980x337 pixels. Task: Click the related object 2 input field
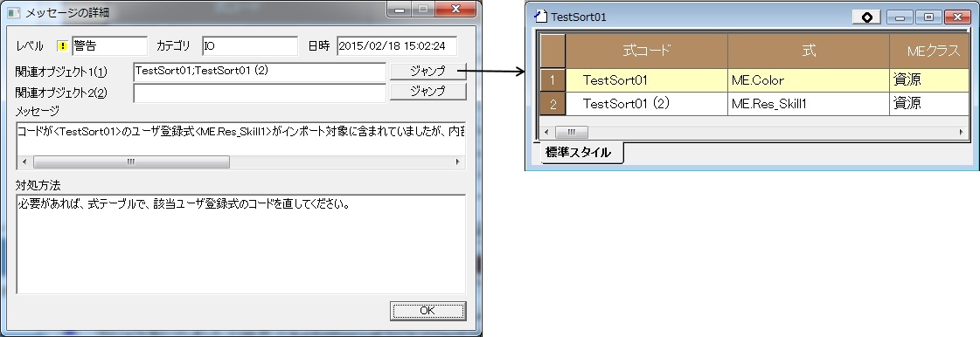point(260,93)
